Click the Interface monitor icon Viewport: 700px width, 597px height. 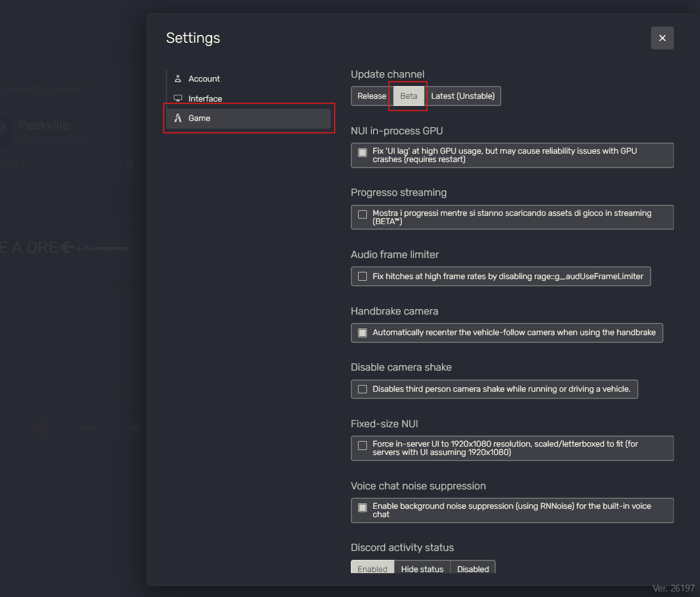click(178, 98)
